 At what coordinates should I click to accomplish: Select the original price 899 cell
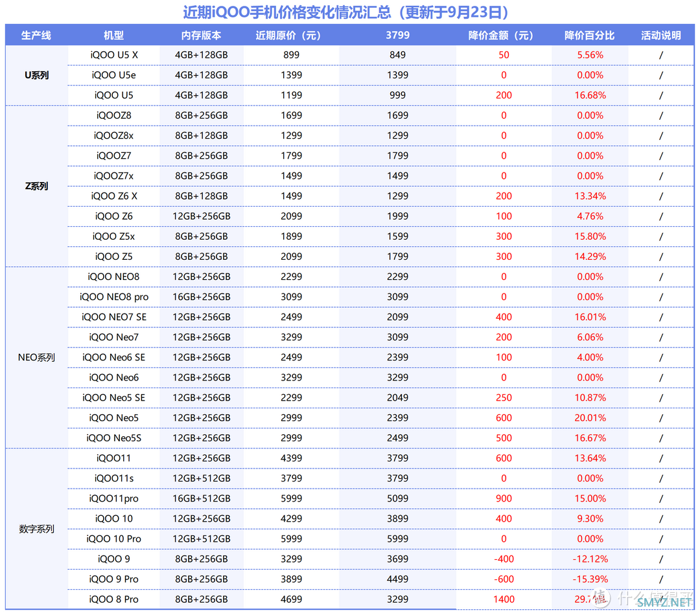[291, 55]
